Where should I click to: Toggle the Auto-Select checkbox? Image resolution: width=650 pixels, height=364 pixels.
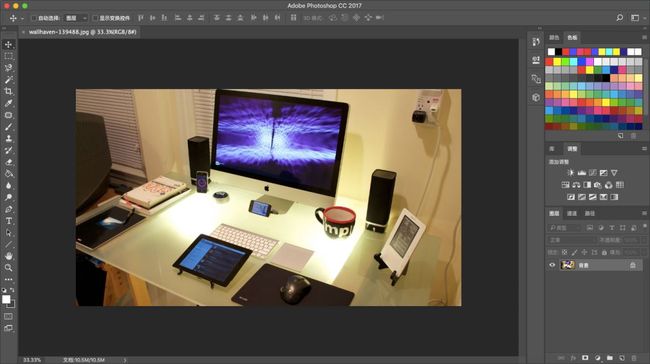click(34, 18)
